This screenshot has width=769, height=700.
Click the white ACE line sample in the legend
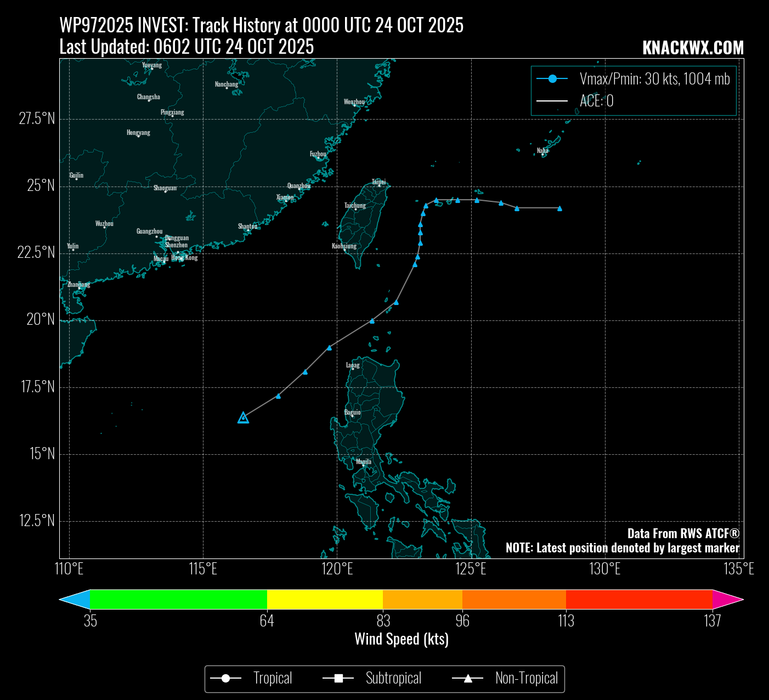pyautogui.click(x=552, y=101)
